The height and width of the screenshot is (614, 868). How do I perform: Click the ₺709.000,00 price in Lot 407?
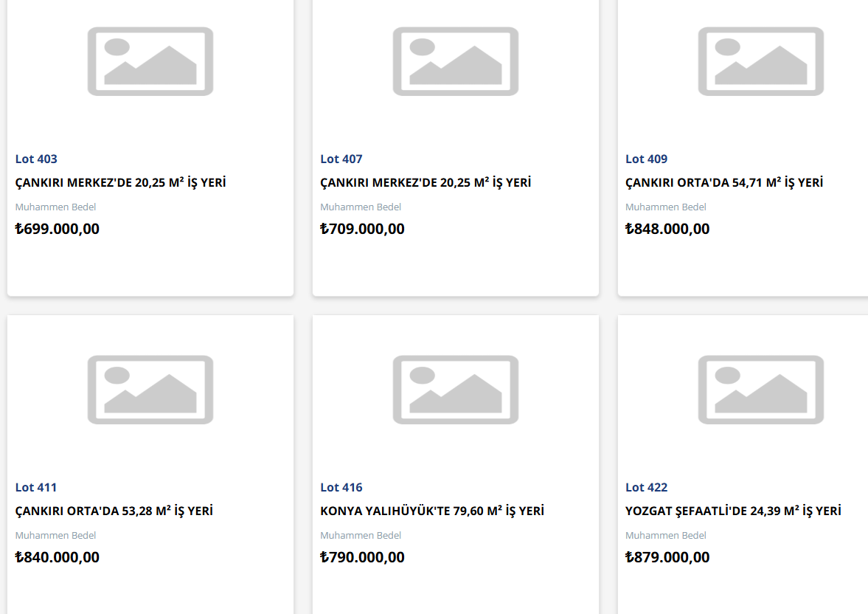point(362,229)
